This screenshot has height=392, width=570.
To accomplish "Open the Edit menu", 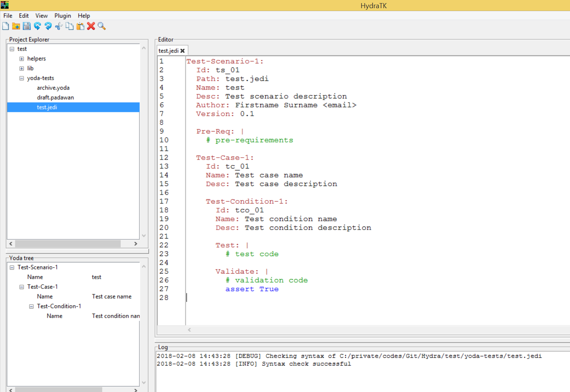I will click(x=24, y=16).
